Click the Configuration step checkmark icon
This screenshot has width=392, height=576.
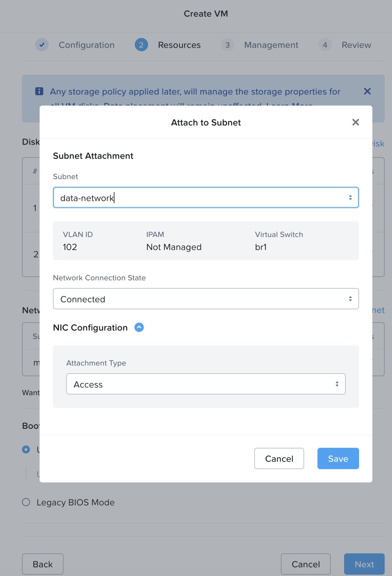tap(42, 45)
